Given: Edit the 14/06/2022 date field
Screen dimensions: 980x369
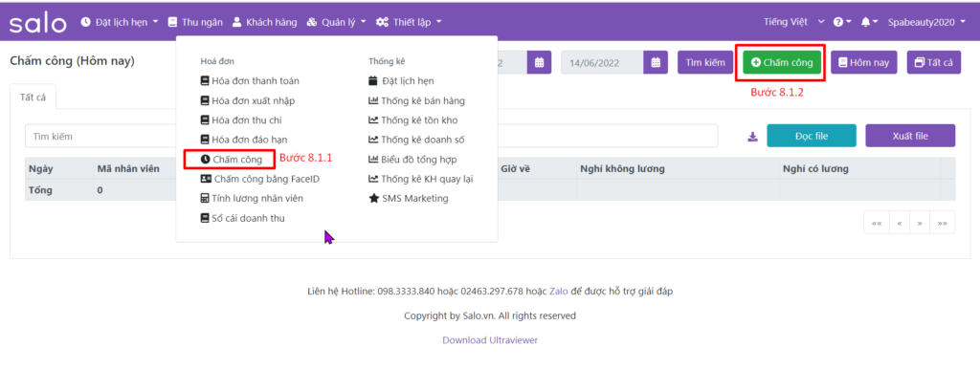Looking at the screenshot, I should (x=603, y=62).
